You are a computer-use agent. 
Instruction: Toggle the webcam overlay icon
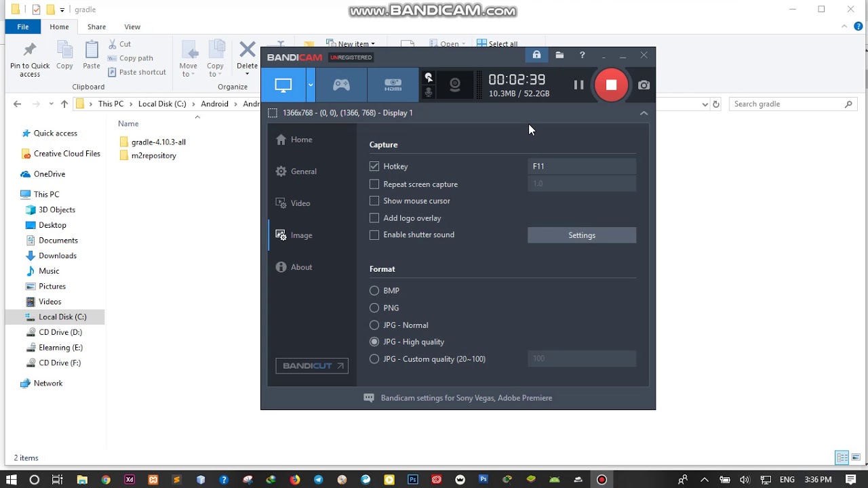pyautogui.click(x=455, y=85)
